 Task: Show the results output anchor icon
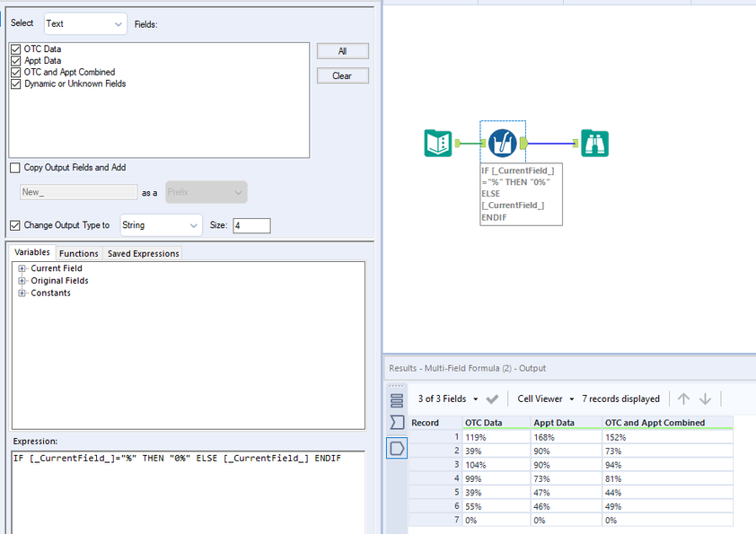(x=397, y=448)
